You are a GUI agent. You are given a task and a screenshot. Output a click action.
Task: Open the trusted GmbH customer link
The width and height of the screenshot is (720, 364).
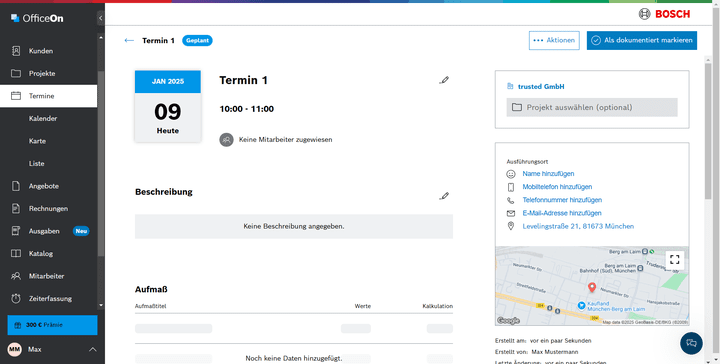pyautogui.click(x=541, y=86)
